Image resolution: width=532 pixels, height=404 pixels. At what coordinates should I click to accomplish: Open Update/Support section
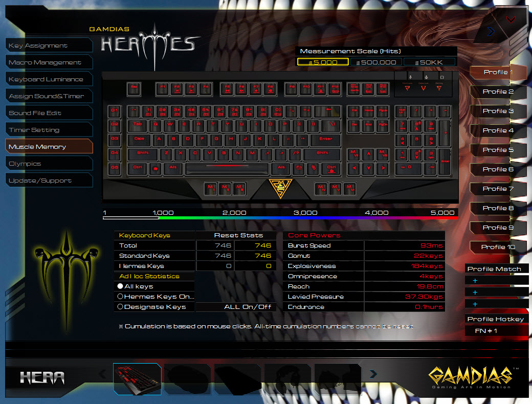tap(49, 181)
